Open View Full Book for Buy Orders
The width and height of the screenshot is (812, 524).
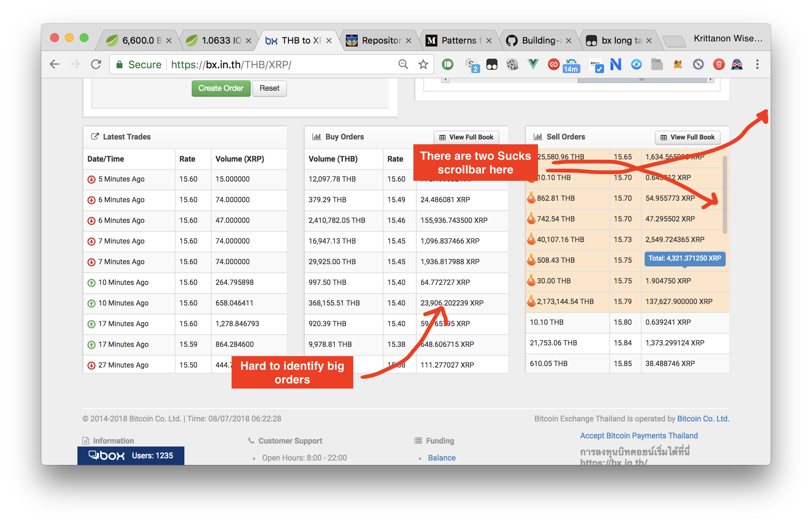466,137
